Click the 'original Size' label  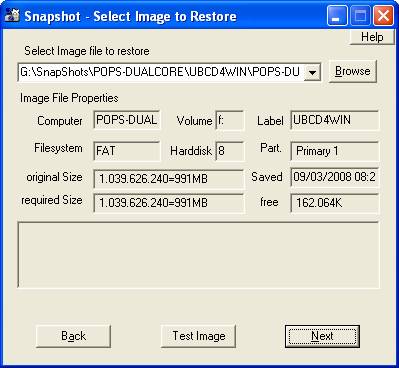tap(54, 177)
